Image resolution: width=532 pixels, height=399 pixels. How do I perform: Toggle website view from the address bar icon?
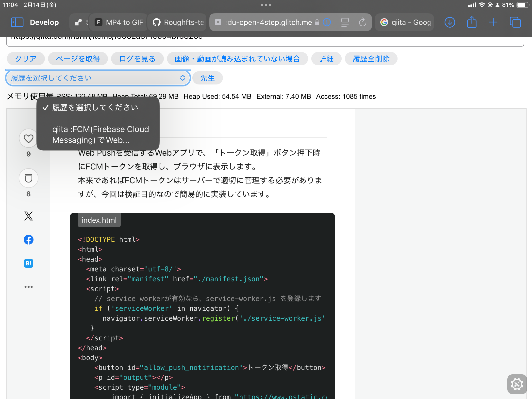[345, 22]
